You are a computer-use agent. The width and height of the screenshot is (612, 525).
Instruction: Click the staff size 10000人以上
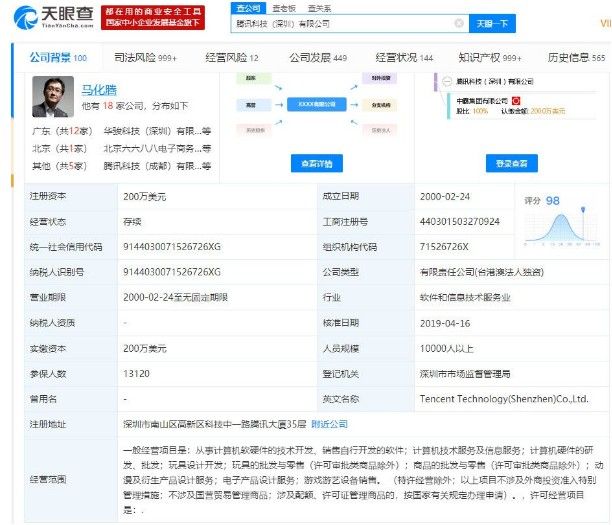pyautogui.click(x=447, y=349)
